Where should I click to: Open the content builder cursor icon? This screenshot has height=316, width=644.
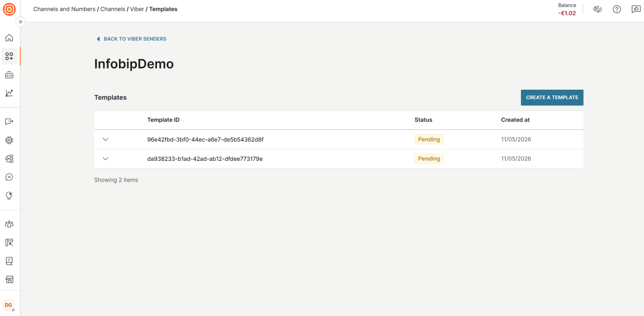[x=9, y=242]
